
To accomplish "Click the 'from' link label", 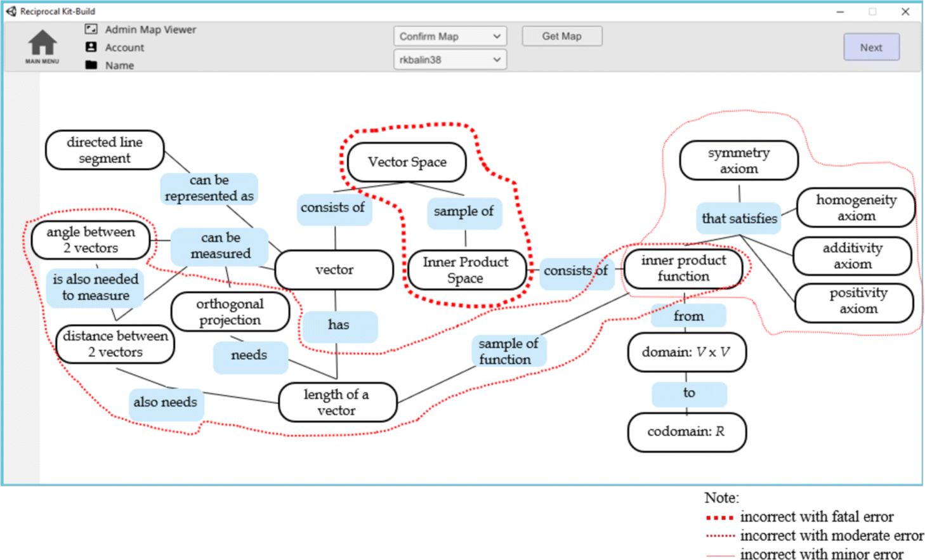I will click(689, 316).
